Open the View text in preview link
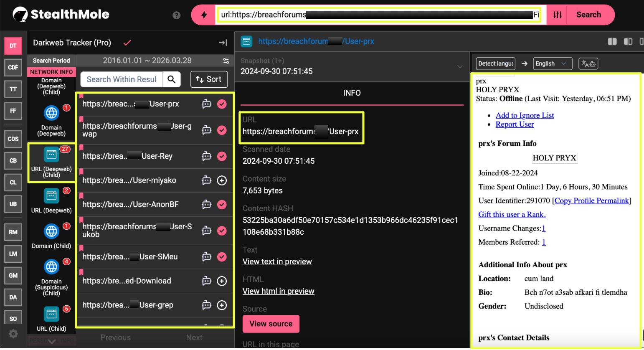This screenshot has width=644, height=350. [x=277, y=262]
